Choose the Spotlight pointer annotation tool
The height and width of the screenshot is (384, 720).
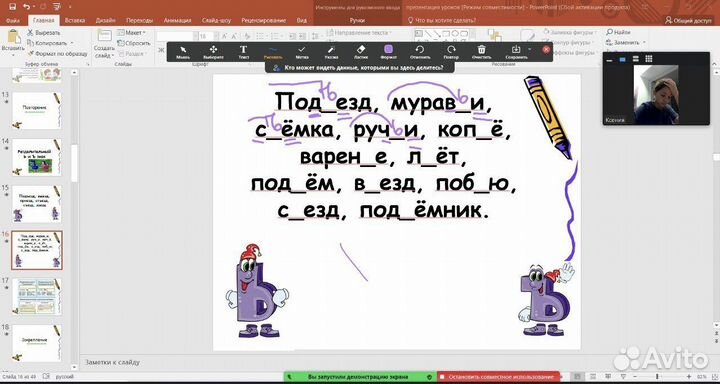pos(331,52)
